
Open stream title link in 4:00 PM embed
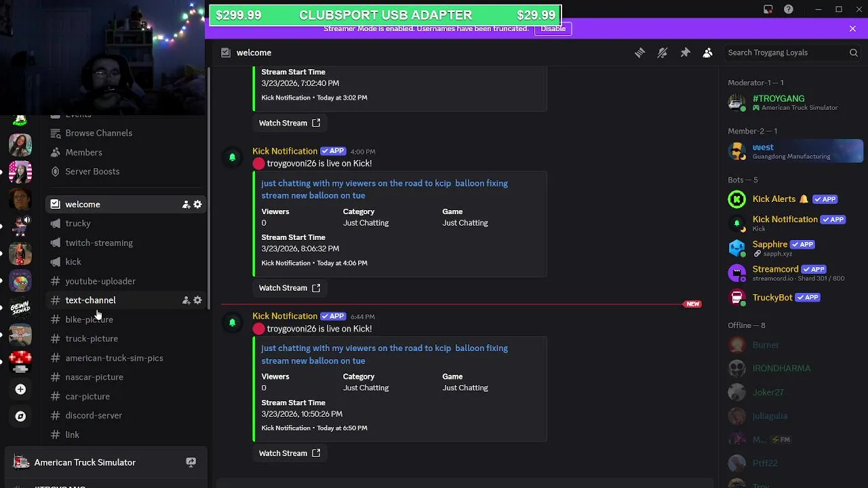(384, 189)
